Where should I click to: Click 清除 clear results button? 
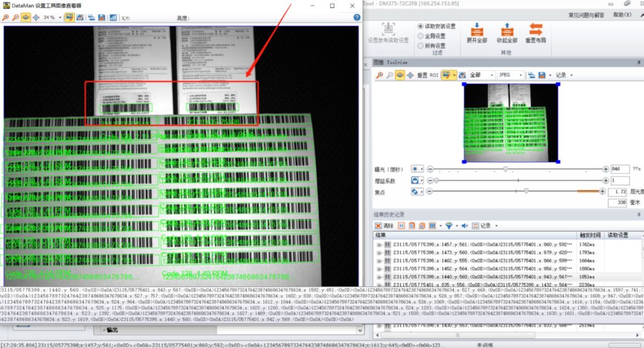click(x=384, y=226)
